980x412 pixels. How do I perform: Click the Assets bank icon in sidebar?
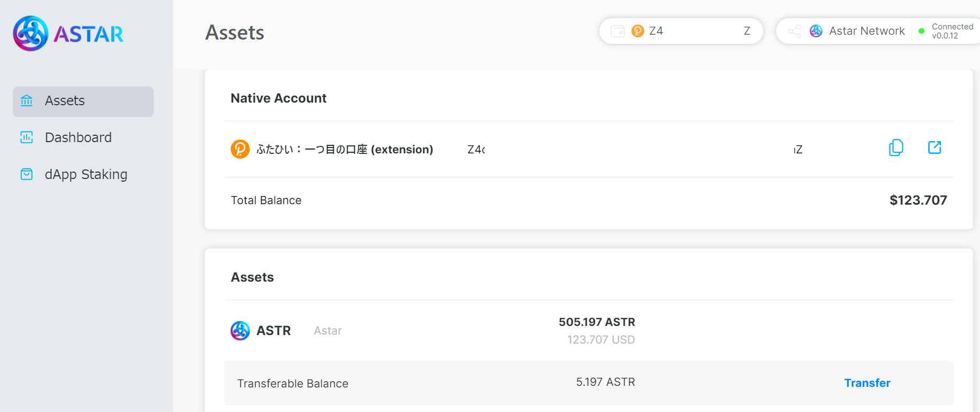[x=27, y=100]
